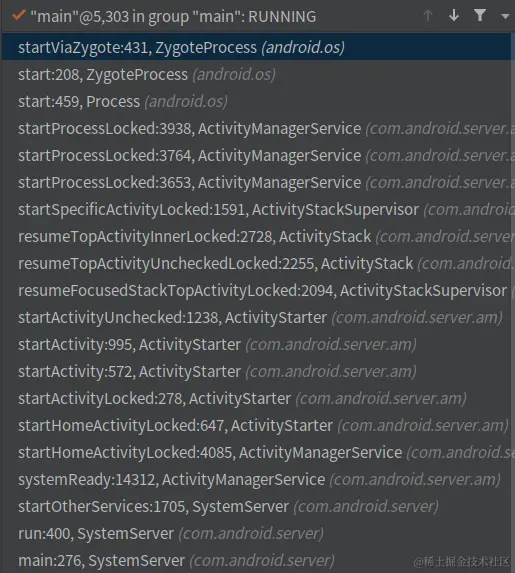Select resumeFocusedStackTopActivityLocked:2094 frame

click(256, 291)
